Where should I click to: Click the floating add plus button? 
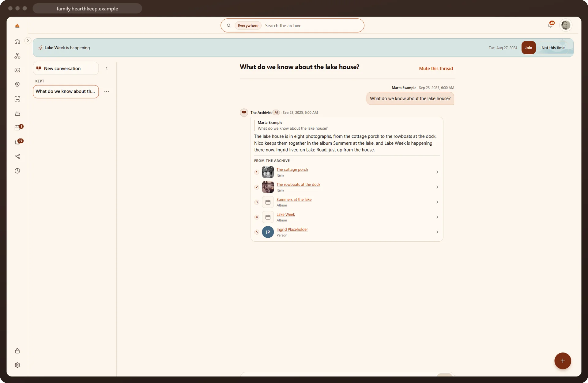pyautogui.click(x=563, y=361)
